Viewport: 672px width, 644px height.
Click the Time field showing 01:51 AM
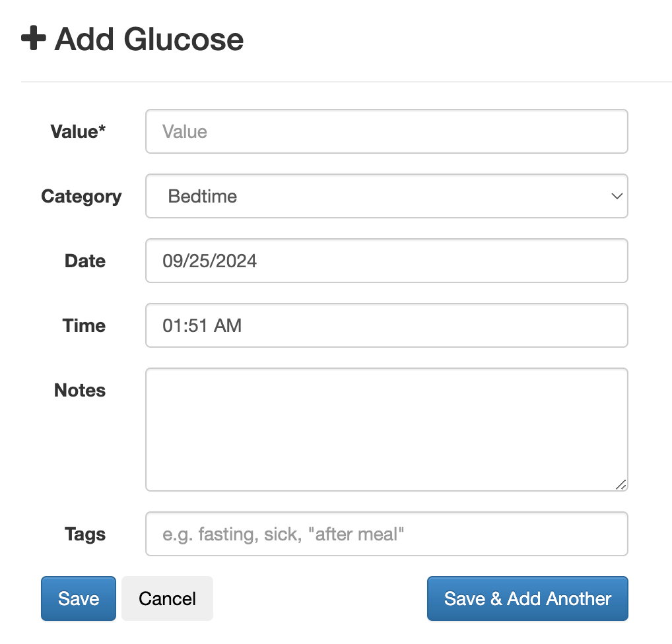tap(386, 325)
